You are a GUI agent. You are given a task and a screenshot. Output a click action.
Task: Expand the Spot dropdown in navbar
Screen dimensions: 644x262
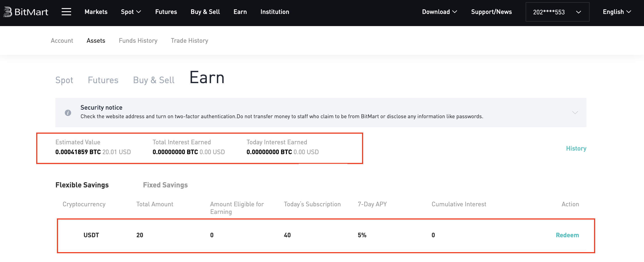(x=131, y=12)
